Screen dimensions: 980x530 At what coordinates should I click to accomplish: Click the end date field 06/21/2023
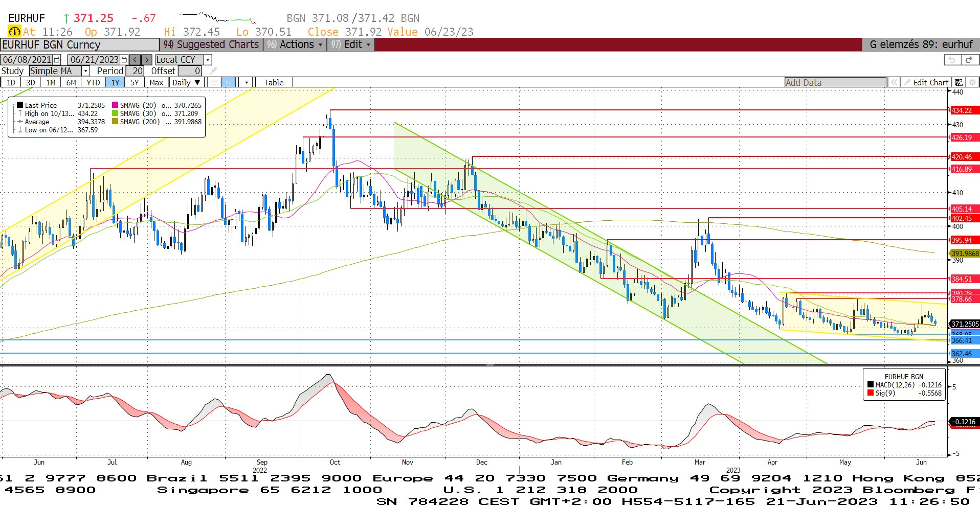[95, 60]
